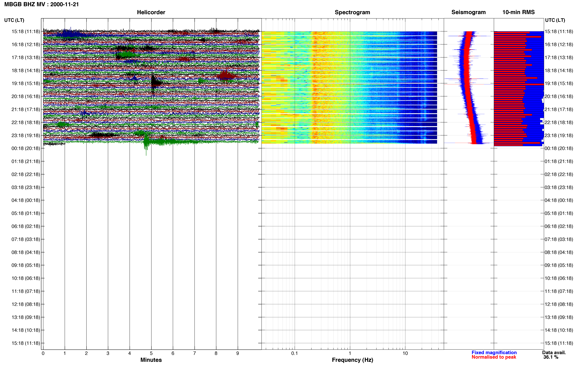Click the left 12:18 (08:18) time label
Viewport: 588px width, 368px height.
(x=26, y=304)
